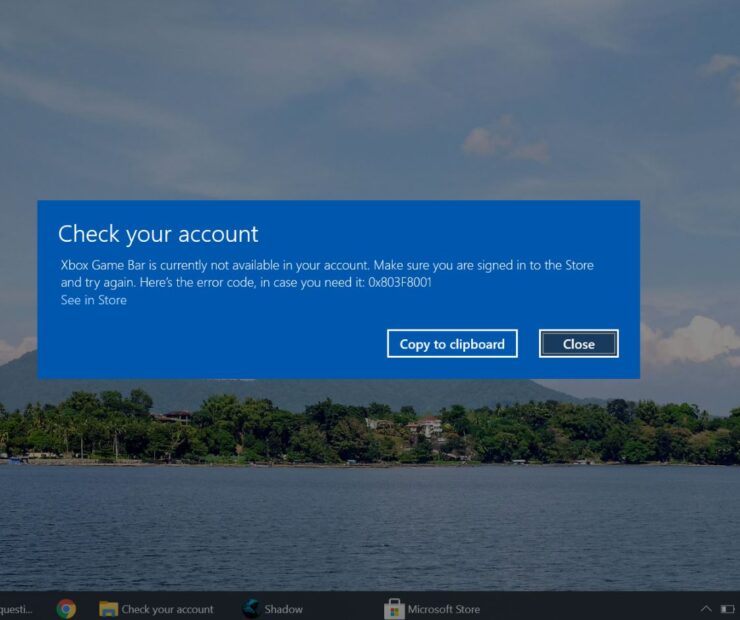Click the error code 0x803F8001 text

click(x=400, y=282)
